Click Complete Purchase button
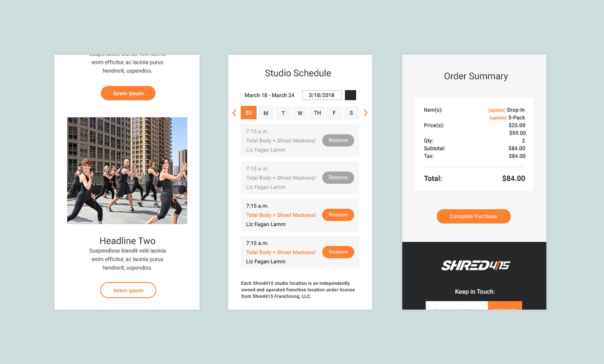Image resolution: width=604 pixels, height=364 pixels. tap(473, 216)
